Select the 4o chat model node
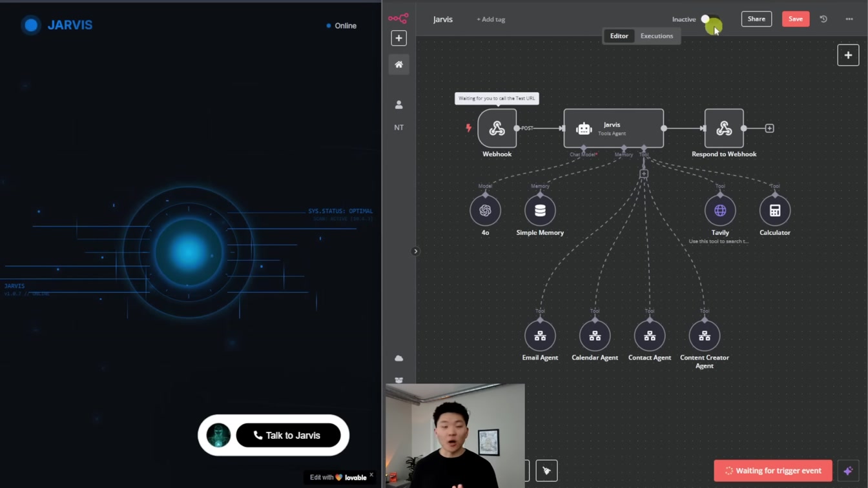This screenshot has width=868, height=488. [x=485, y=210]
